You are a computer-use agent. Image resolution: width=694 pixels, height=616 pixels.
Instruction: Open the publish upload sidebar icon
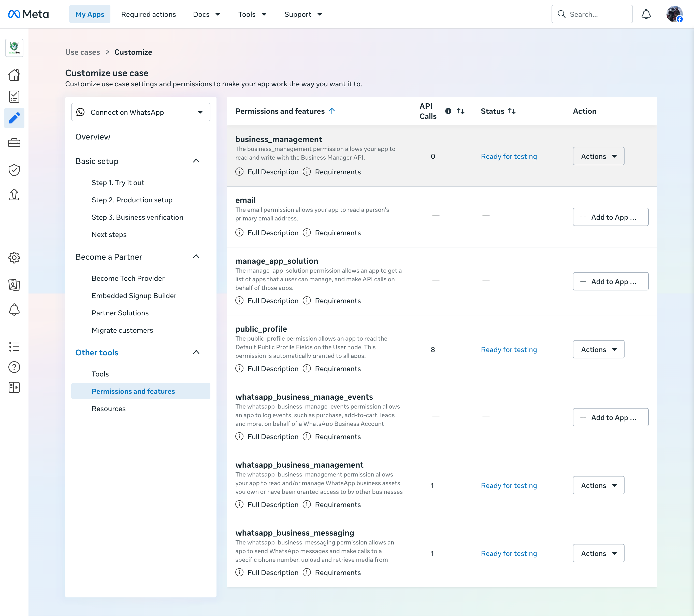coord(14,195)
